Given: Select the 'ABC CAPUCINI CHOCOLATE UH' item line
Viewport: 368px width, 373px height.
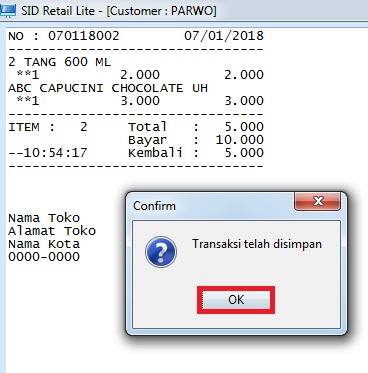Looking at the screenshot, I should click(108, 88).
